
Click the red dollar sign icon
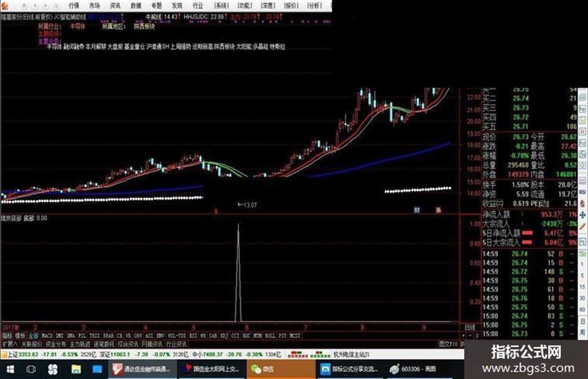tap(583, 204)
